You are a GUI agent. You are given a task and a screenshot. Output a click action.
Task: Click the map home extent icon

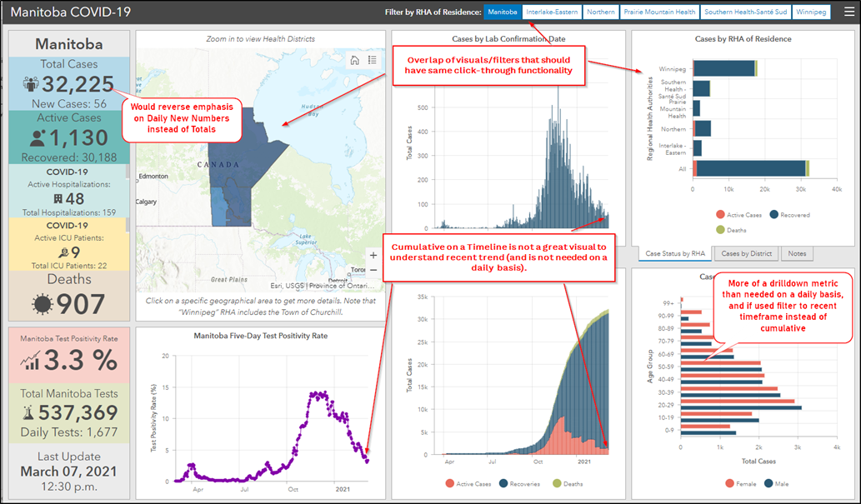click(x=355, y=60)
